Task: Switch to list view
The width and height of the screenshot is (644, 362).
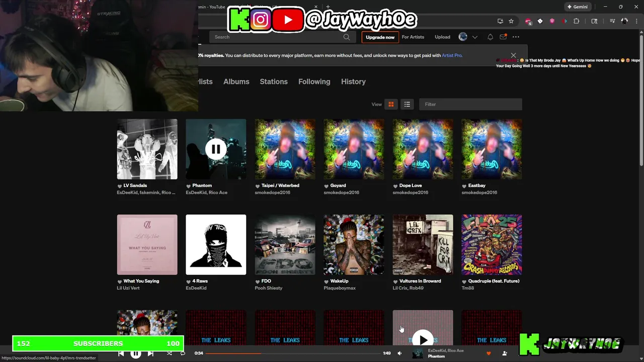Action: (x=407, y=104)
